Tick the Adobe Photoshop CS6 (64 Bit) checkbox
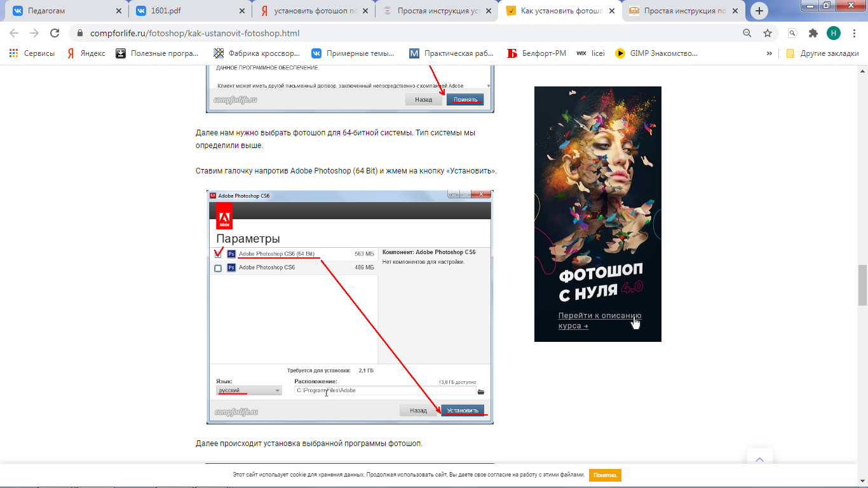This screenshot has height=488, width=868. (218, 254)
